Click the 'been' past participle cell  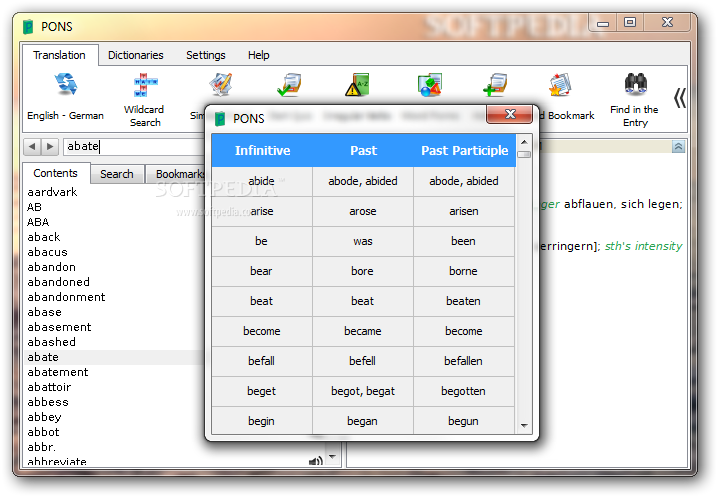463,241
